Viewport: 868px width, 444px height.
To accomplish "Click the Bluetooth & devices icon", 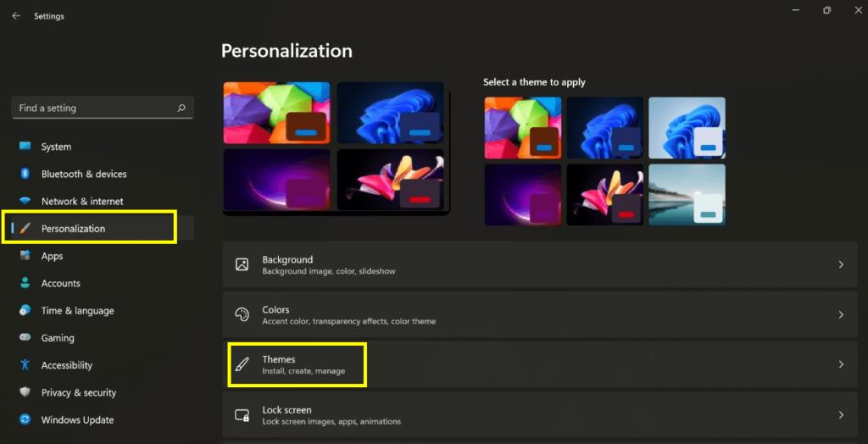I will (x=25, y=174).
